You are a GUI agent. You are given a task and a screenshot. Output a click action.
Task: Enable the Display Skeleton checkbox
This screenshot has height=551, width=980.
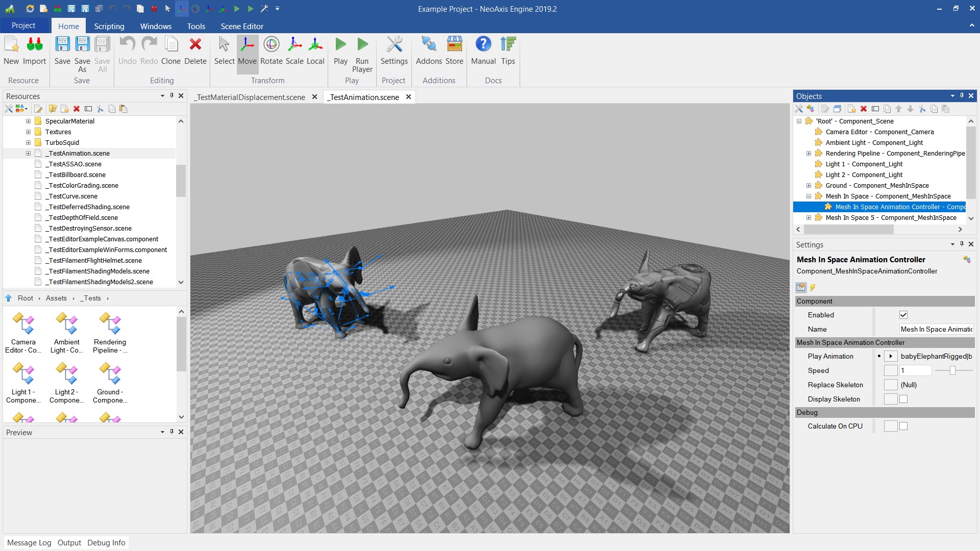click(x=903, y=399)
